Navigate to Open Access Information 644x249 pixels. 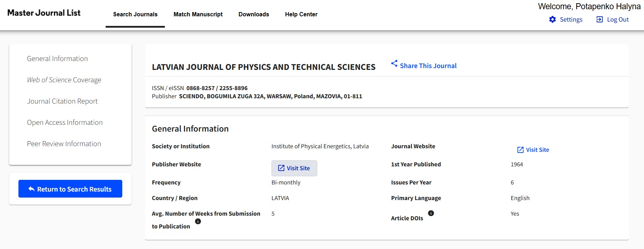[65, 123]
